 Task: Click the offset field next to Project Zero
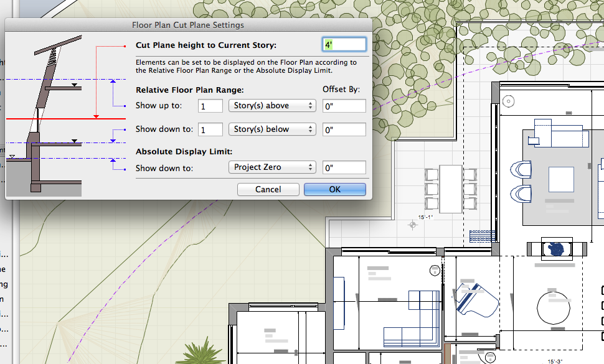tap(344, 167)
